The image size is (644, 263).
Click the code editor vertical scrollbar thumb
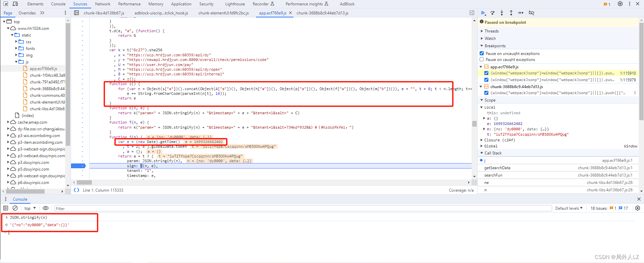[x=474, y=124]
